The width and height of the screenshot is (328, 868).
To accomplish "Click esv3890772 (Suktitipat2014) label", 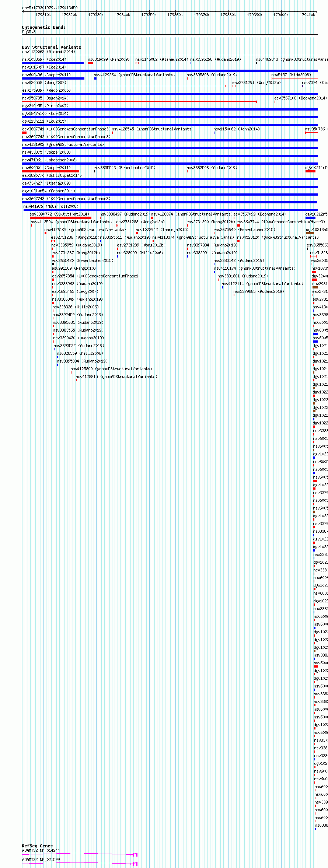I will point(59,214).
